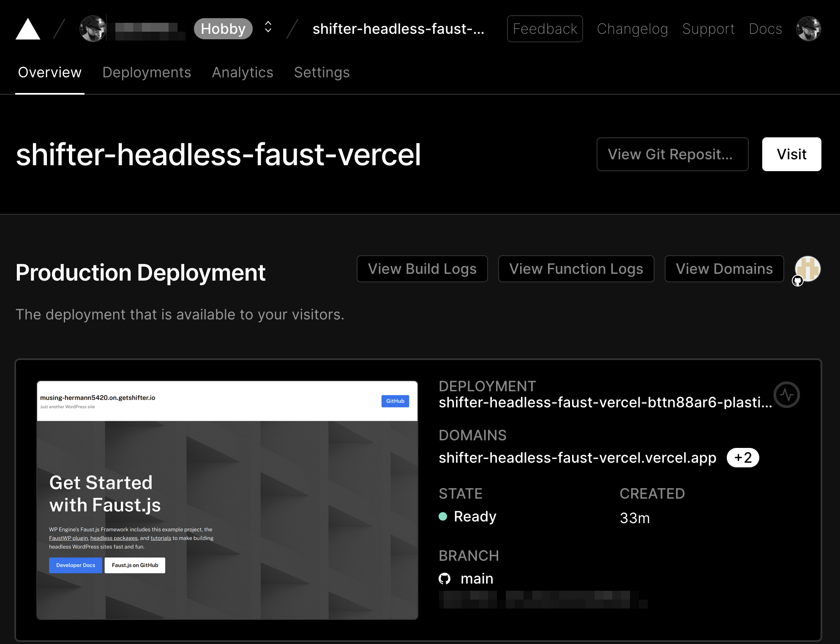Click the Hobby plan badge
This screenshot has width=840, height=644.
[x=223, y=29]
